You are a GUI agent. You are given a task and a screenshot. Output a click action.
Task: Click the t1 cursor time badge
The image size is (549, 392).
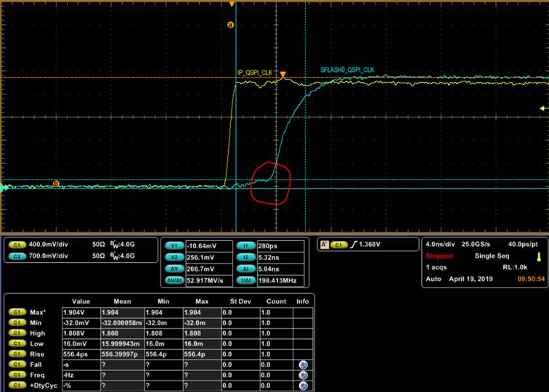pos(246,246)
